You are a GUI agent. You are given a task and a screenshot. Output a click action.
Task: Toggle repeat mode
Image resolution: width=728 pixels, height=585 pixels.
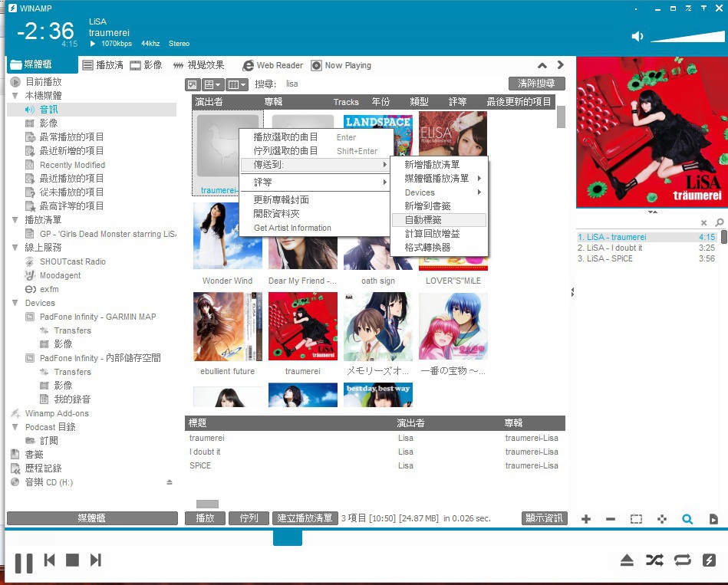[x=683, y=560]
